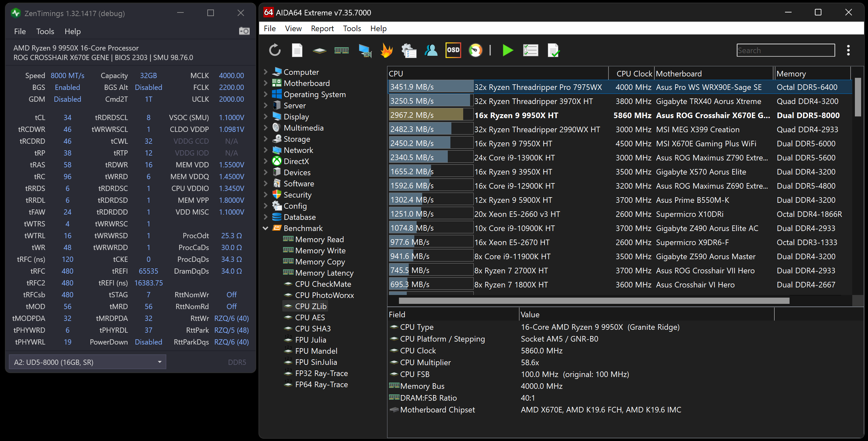Expand the Motherboard tree node
868x441 pixels.
(x=265, y=83)
